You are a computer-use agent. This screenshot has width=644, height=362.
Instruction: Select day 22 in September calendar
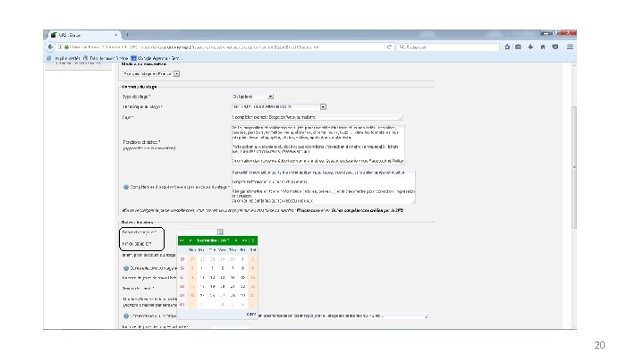click(242, 287)
